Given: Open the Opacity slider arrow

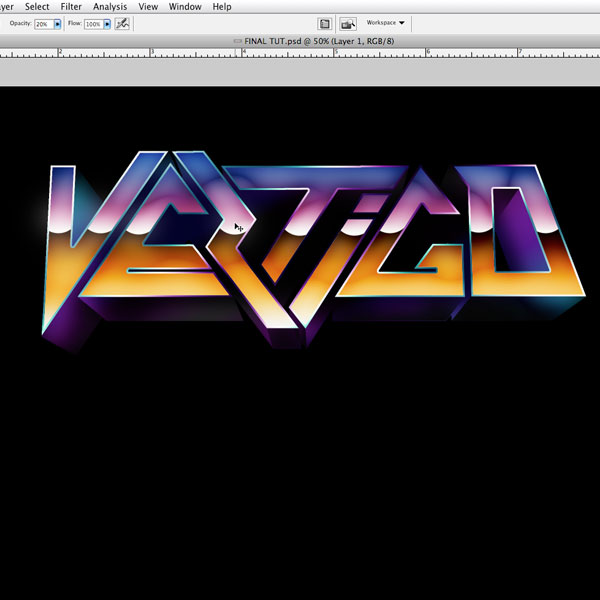Looking at the screenshot, I should pyautogui.click(x=57, y=24).
